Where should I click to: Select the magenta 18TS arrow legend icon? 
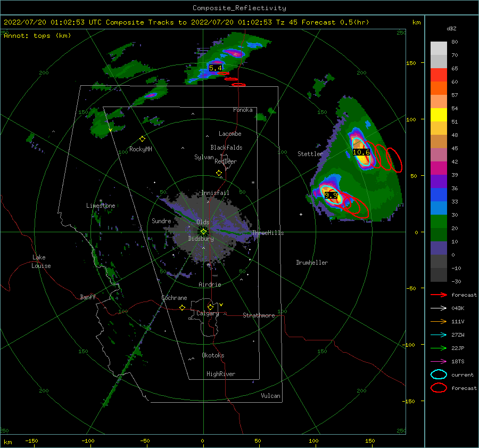click(439, 362)
